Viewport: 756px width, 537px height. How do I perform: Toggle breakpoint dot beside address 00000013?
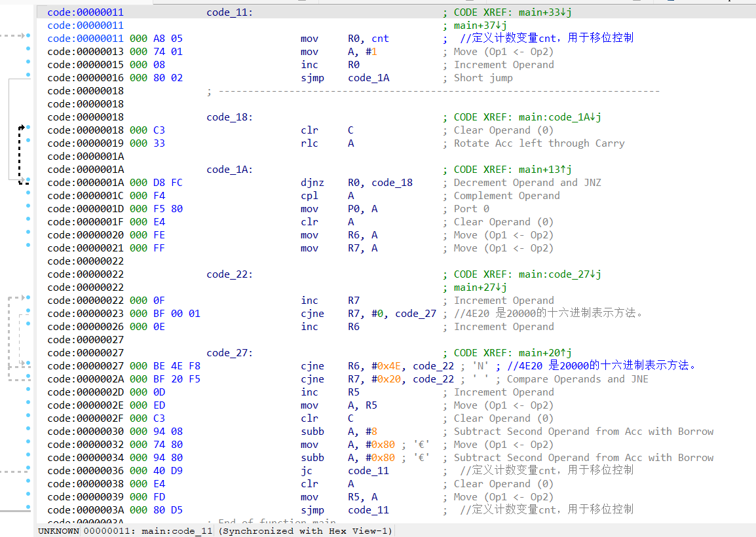[x=28, y=48]
